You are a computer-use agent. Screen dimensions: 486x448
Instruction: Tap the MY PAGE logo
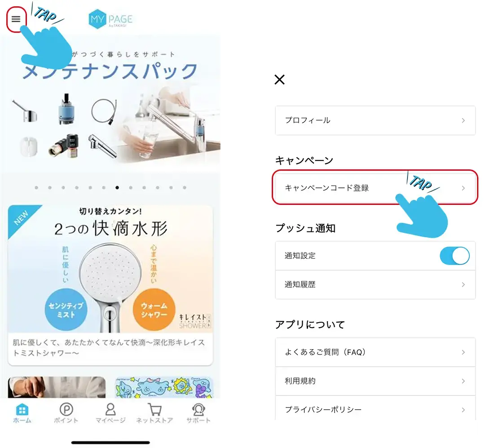110,20
